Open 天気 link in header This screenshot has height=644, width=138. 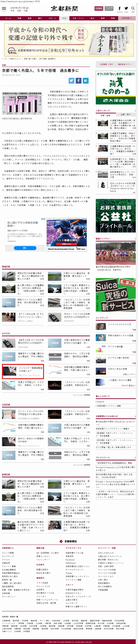[12, 11]
